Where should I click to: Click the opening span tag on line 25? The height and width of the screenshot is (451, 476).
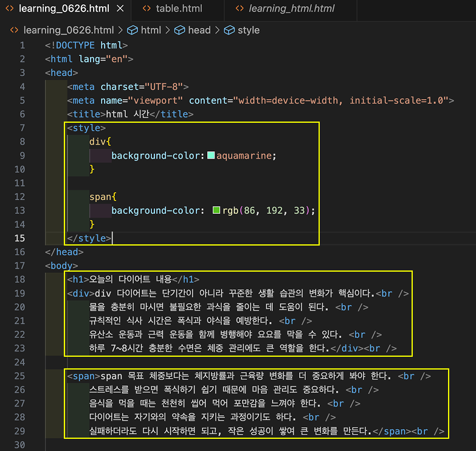(84, 376)
